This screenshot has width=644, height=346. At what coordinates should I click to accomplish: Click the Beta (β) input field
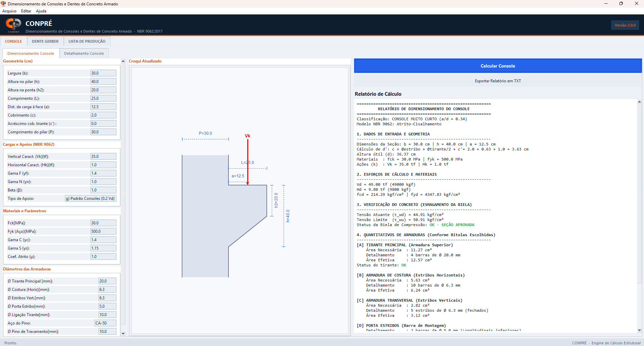pyautogui.click(x=103, y=190)
